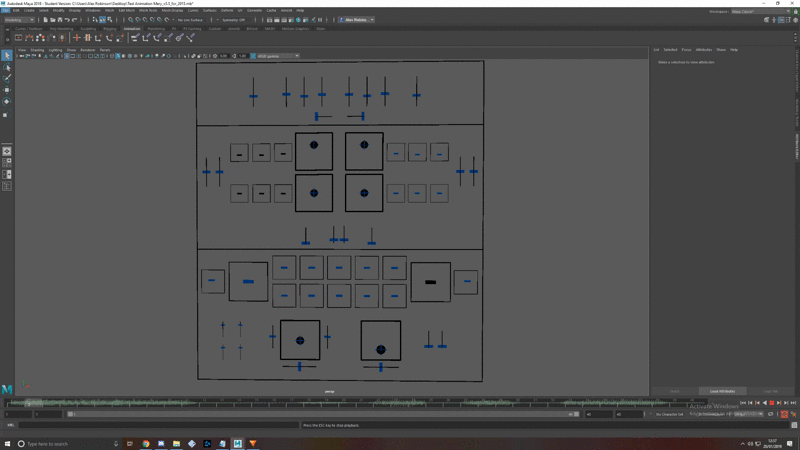Screen dimensions: 800x450
Task: Toggle the workspace lock icon
Action: coord(795,11)
